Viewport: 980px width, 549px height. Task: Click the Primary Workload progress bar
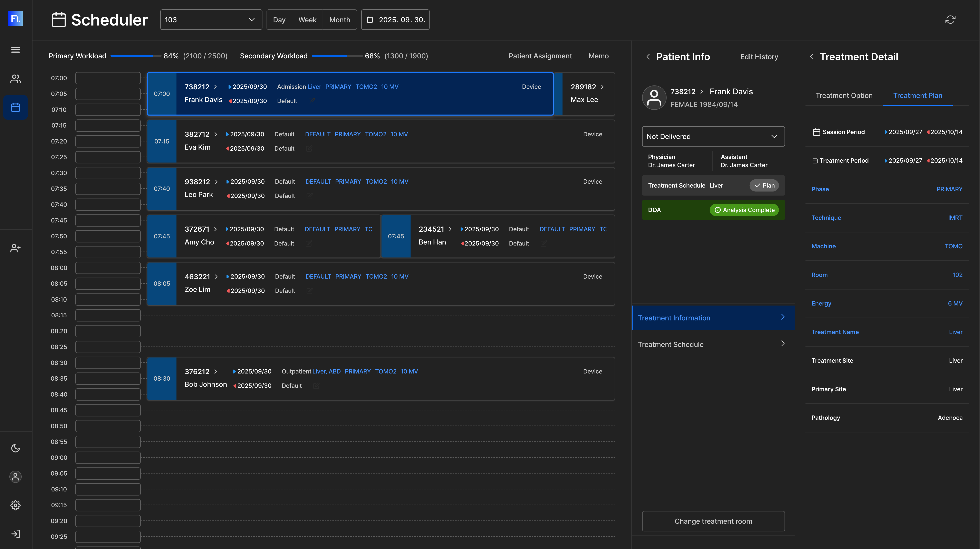click(x=135, y=56)
